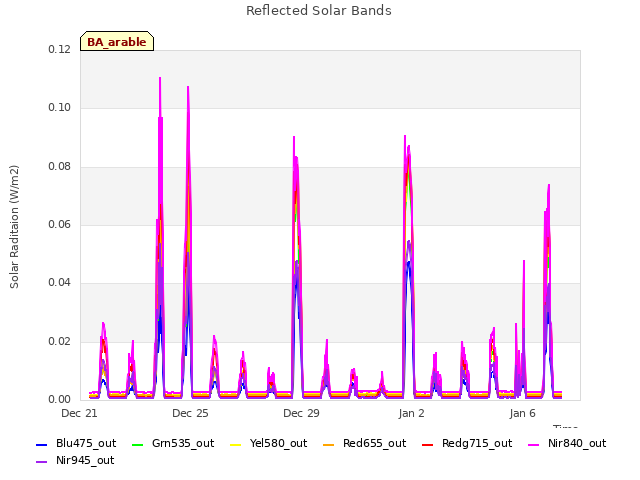
Task: Click the green Grn535_out legend swatch
Action: (x=138, y=444)
